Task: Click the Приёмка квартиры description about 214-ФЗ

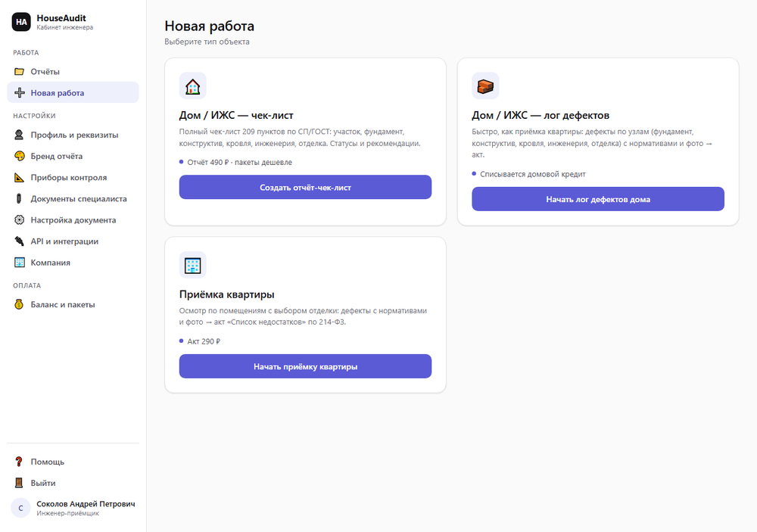Action: point(304,316)
